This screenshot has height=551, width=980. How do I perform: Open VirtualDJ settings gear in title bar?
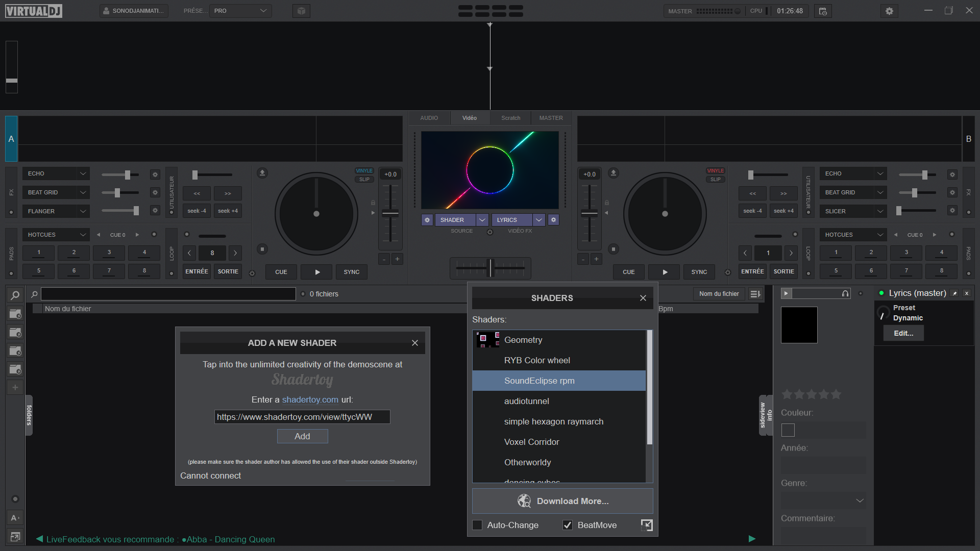click(x=889, y=11)
